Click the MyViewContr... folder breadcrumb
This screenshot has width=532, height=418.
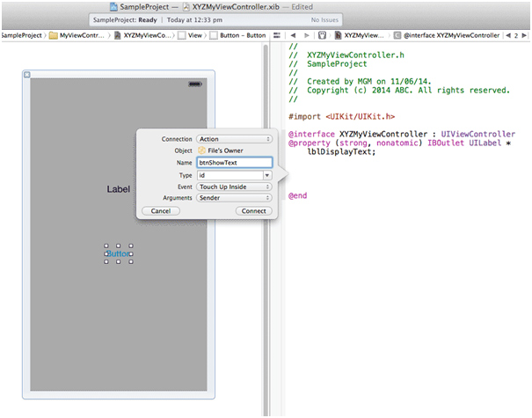click(x=77, y=35)
